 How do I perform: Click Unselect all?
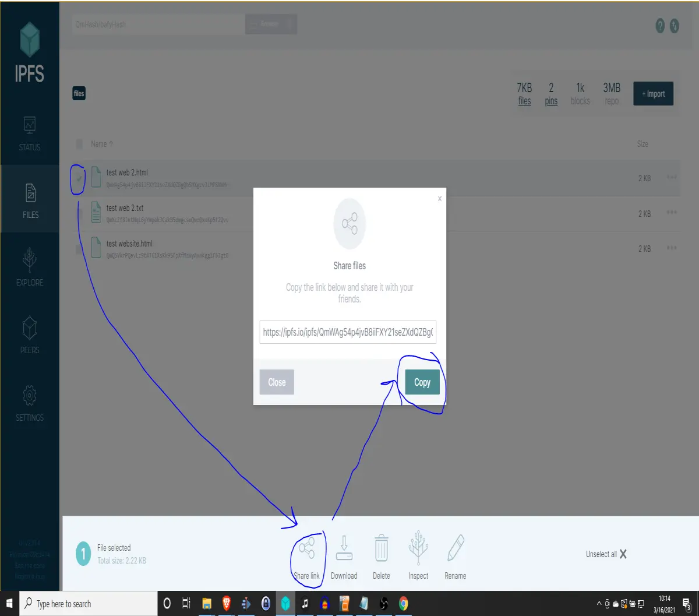(606, 554)
